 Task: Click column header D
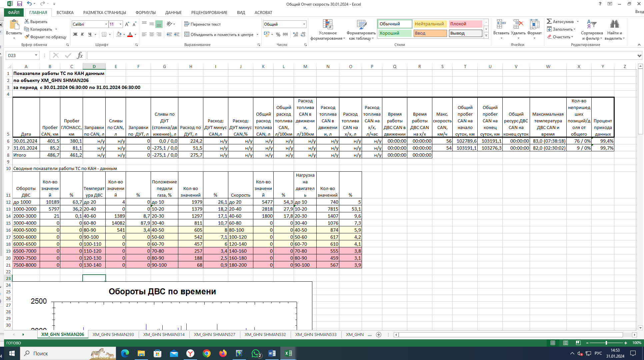(94, 66)
